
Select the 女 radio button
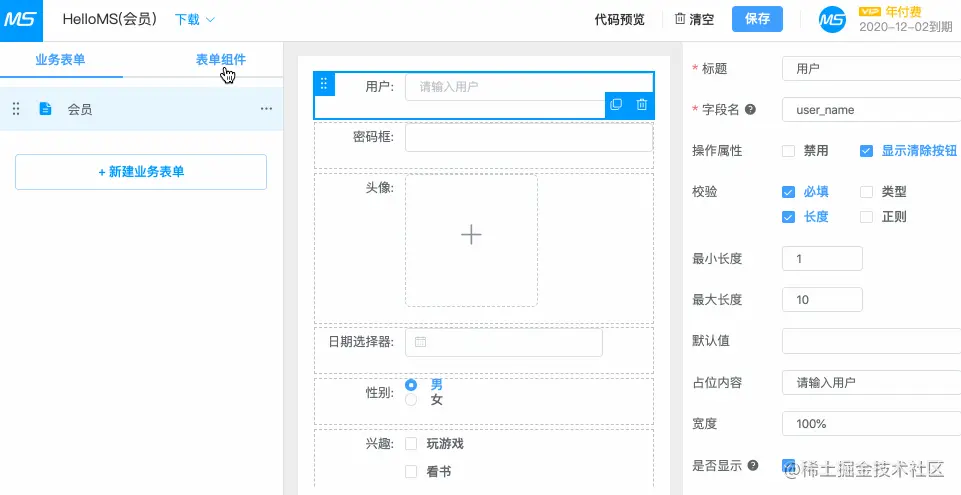(411, 400)
